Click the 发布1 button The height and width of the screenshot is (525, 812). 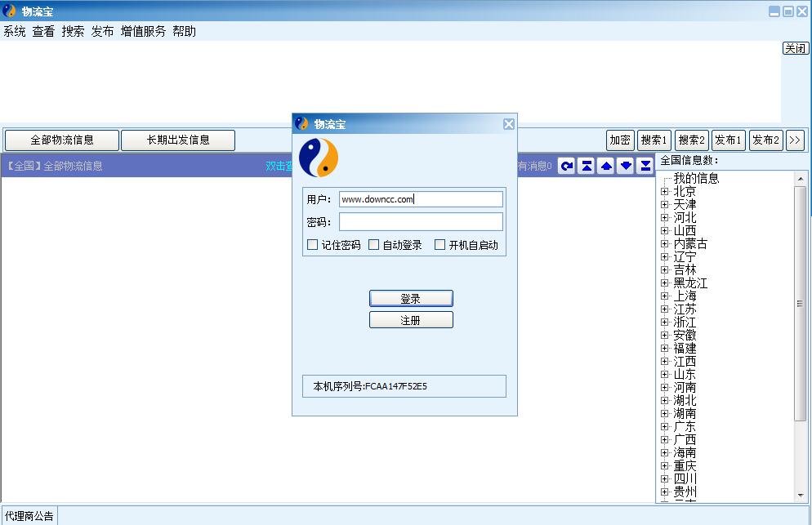point(729,140)
